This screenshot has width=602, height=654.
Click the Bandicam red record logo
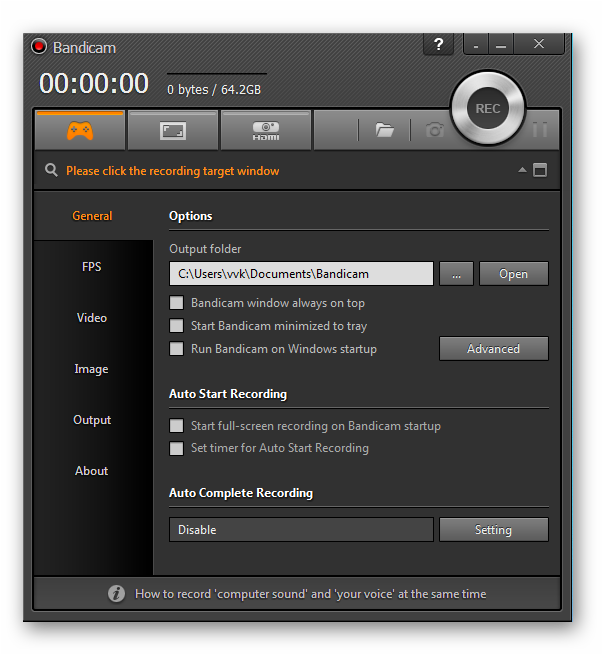point(39,46)
